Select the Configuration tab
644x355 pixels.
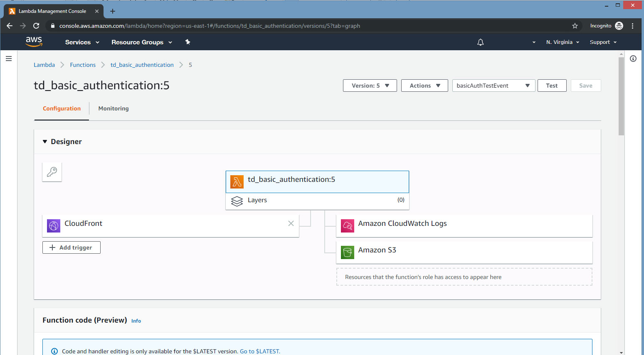(x=62, y=108)
